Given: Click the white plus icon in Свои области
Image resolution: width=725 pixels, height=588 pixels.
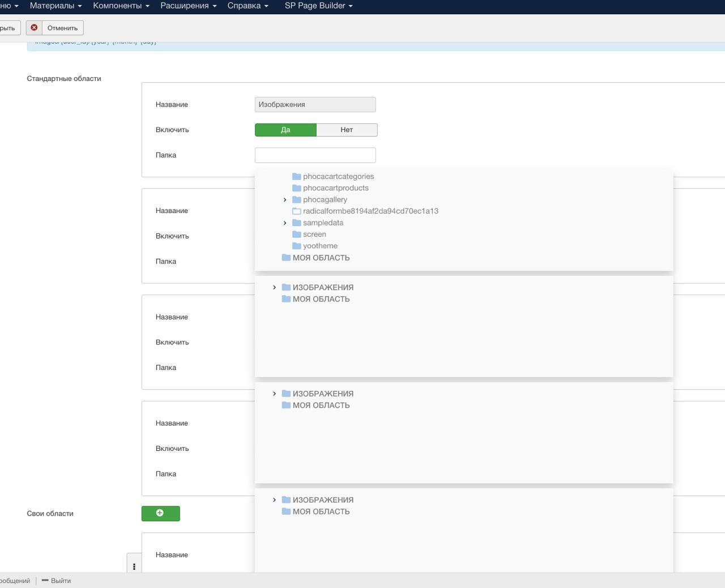Looking at the screenshot, I should 160,513.
